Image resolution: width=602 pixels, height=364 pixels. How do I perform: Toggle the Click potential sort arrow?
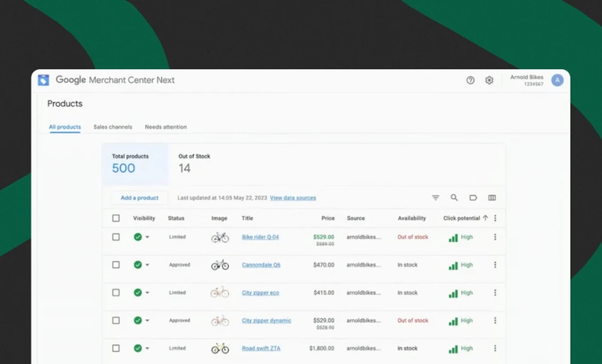pos(486,218)
